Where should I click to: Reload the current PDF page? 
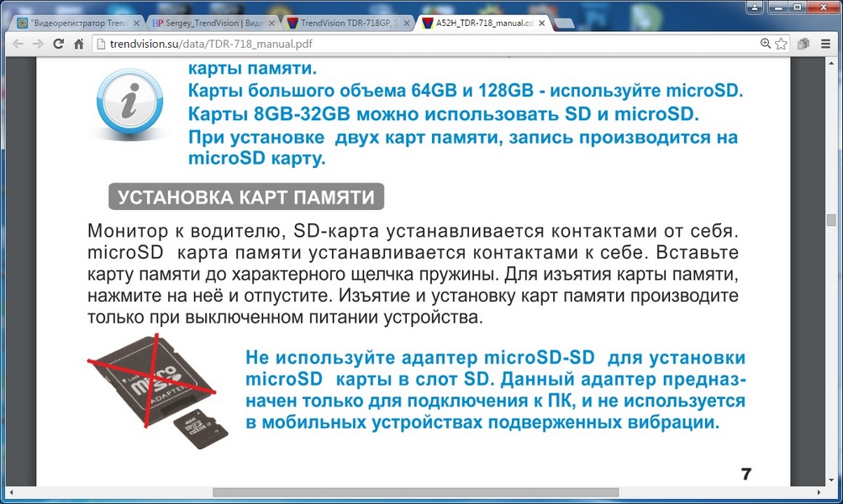tap(59, 44)
